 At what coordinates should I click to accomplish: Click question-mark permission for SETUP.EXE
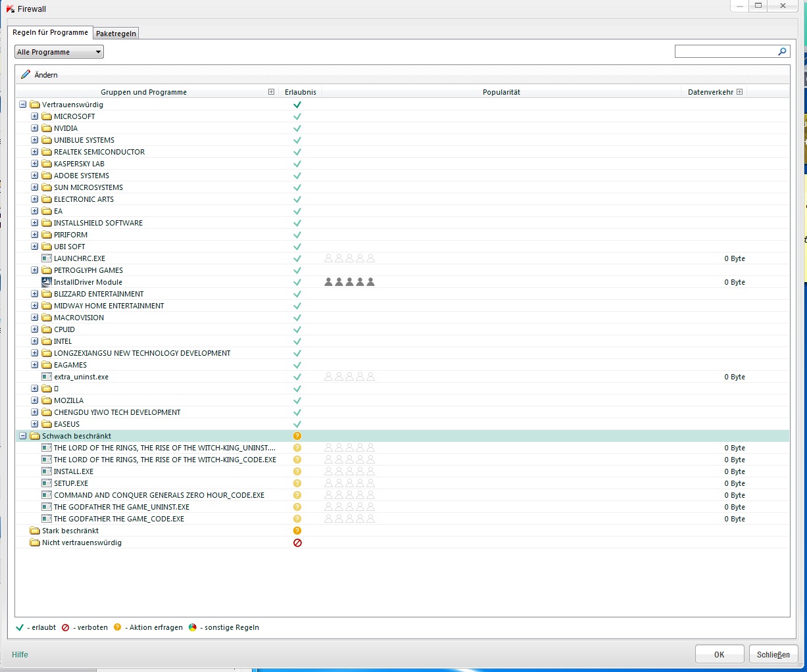297,483
